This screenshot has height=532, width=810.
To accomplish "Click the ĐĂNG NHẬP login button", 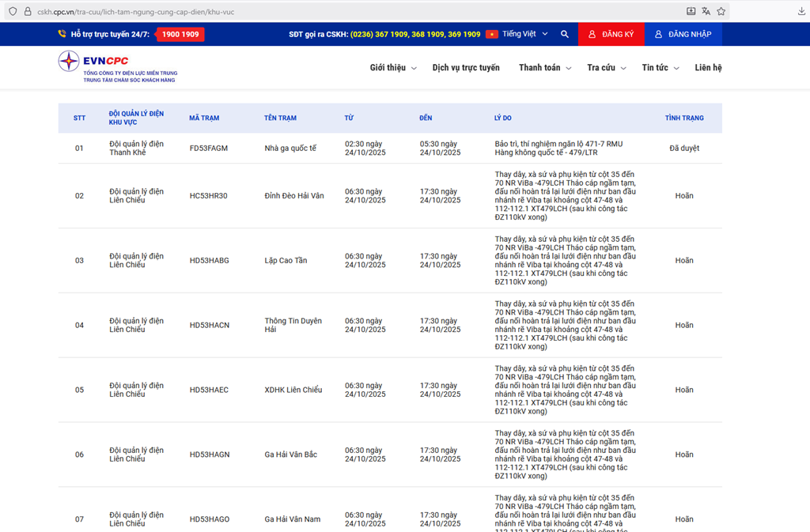I will (x=683, y=34).
